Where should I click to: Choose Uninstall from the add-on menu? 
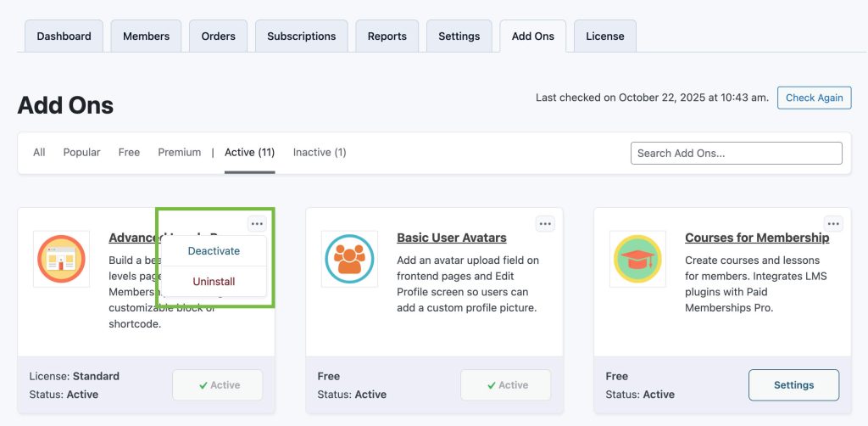[214, 282]
